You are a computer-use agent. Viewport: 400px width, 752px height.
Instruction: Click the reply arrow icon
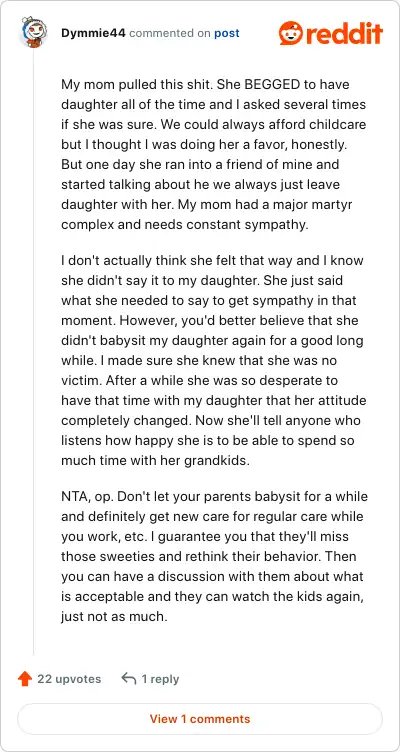point(129,678)
